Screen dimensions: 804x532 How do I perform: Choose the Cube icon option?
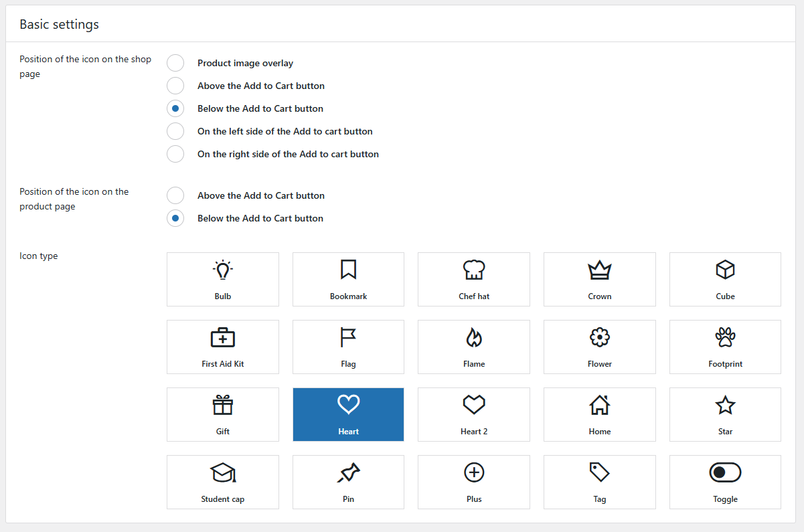725,279
